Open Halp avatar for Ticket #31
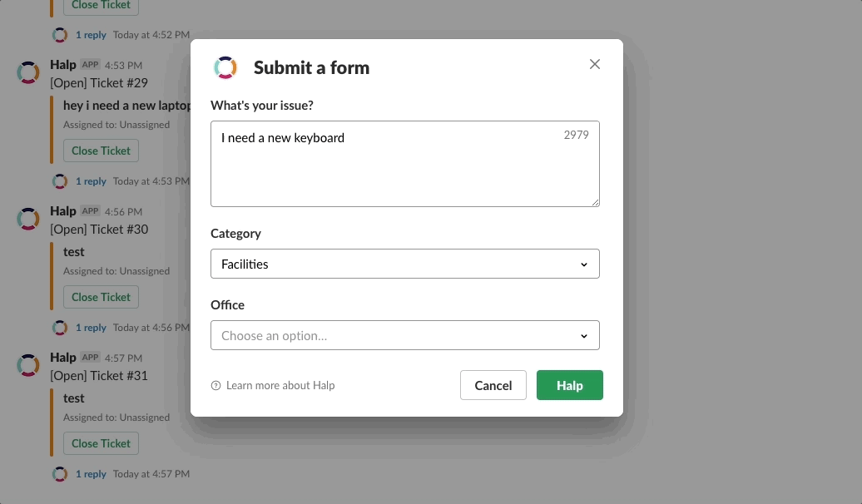Image resolution: width=862 pixels, height=504 pixels. point(28,365)
